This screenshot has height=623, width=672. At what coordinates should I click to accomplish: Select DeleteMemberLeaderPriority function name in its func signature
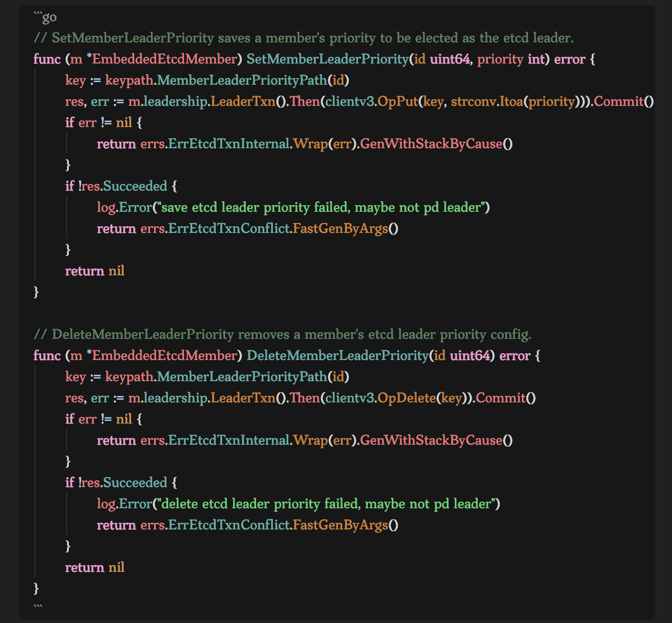(338, 356)
